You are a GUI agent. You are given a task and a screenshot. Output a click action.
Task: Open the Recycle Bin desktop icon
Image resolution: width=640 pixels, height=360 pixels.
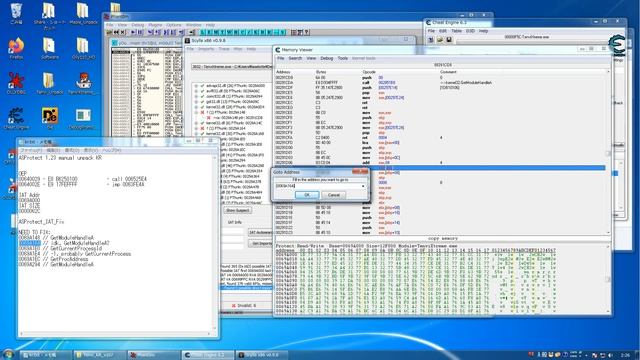coord(16,13)
